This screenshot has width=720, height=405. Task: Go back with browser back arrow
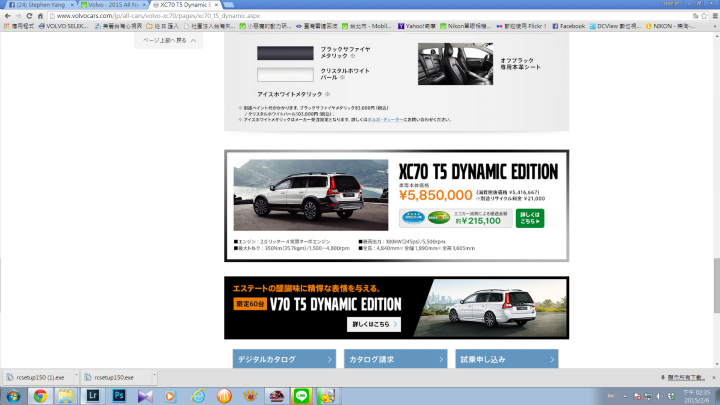(7, 16)
